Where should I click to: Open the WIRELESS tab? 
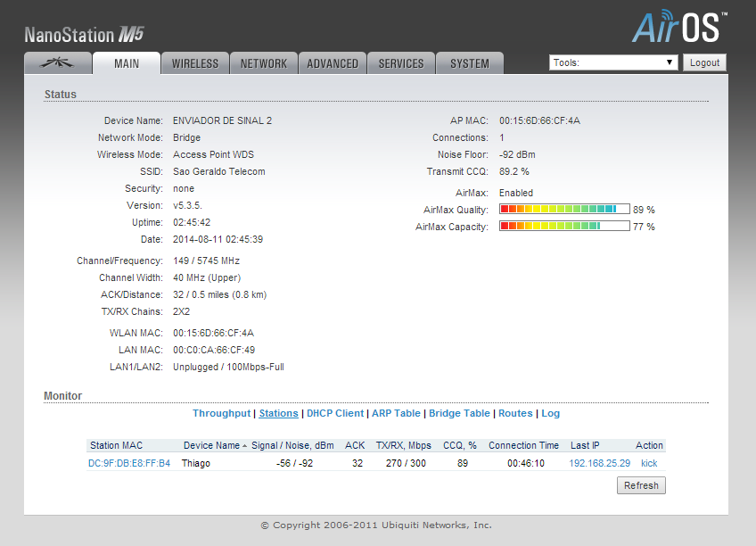(194, 63)
